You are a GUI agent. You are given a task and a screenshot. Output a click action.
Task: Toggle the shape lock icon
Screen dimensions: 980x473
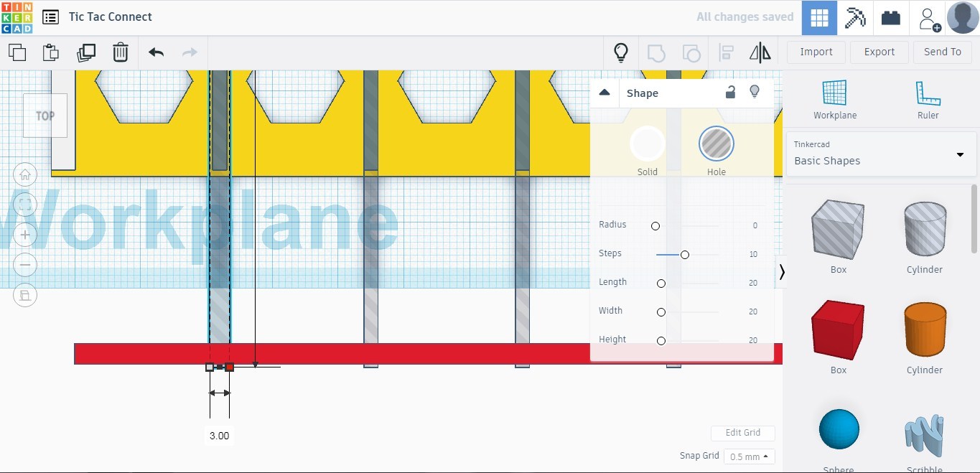pyautogui.click(x=730, y=92)
